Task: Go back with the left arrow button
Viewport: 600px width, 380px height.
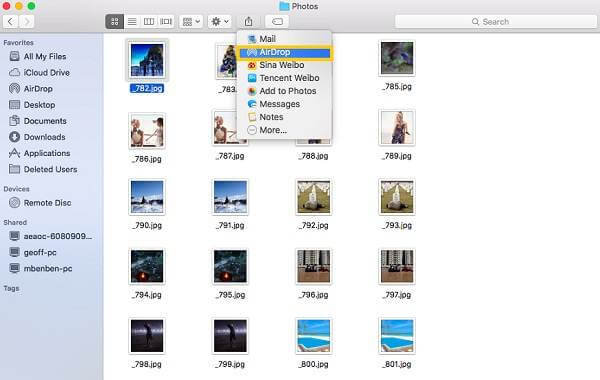Action: coord(10,21)
